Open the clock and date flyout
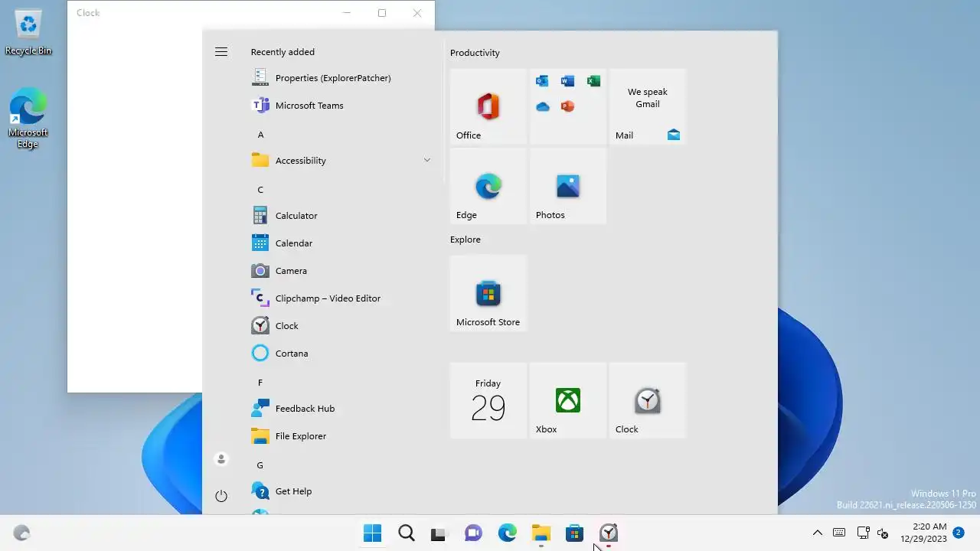 tap(924, 533)
